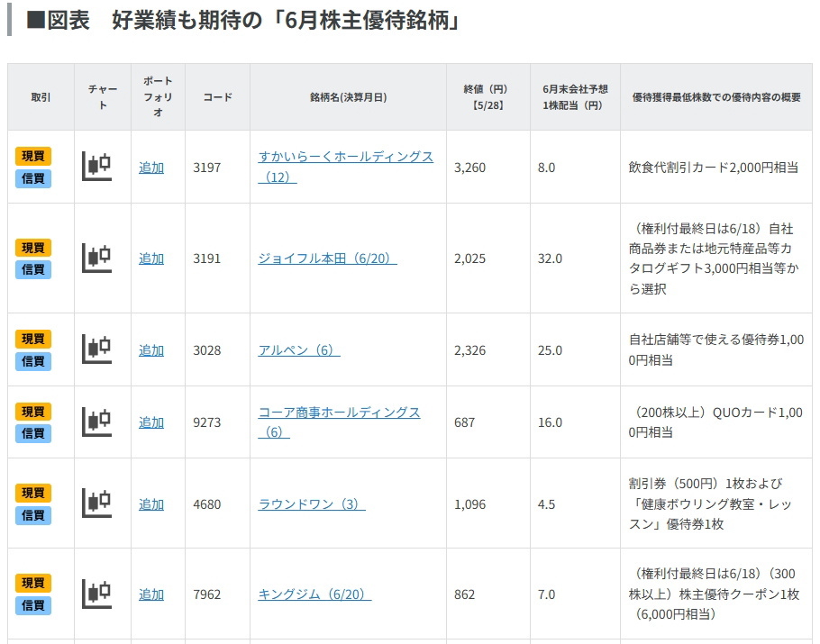Click 信買 button for キングジム row
820x644 pixels.
click(x=33, y=605)
